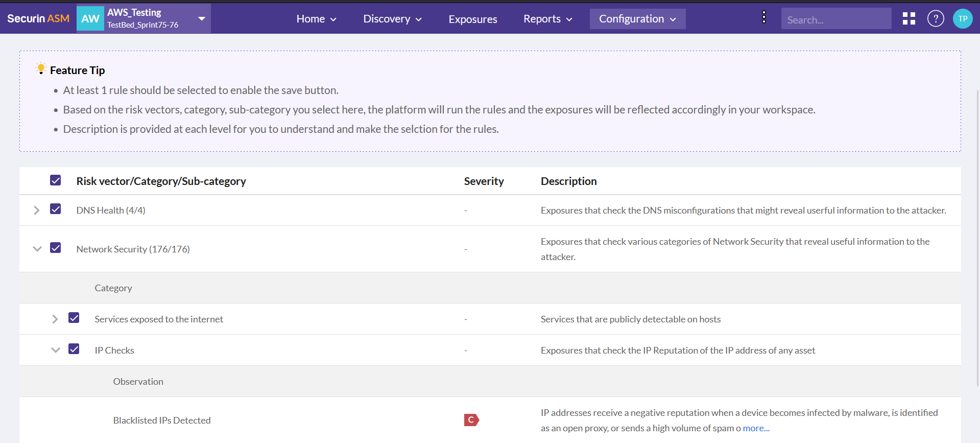Viewport: 980px width, 443px height.
Task: Collapse the Network Security row
Action: [x=37, y=249]
